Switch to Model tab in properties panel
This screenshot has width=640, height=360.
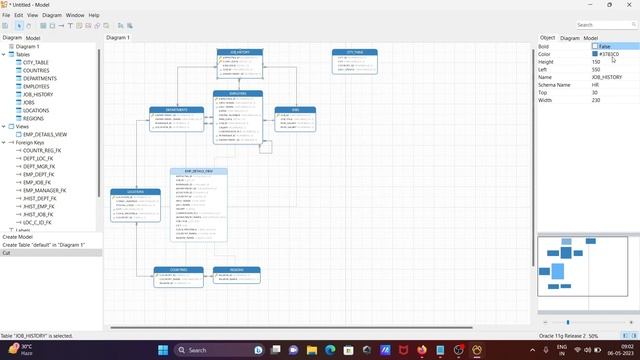point(590,38)
